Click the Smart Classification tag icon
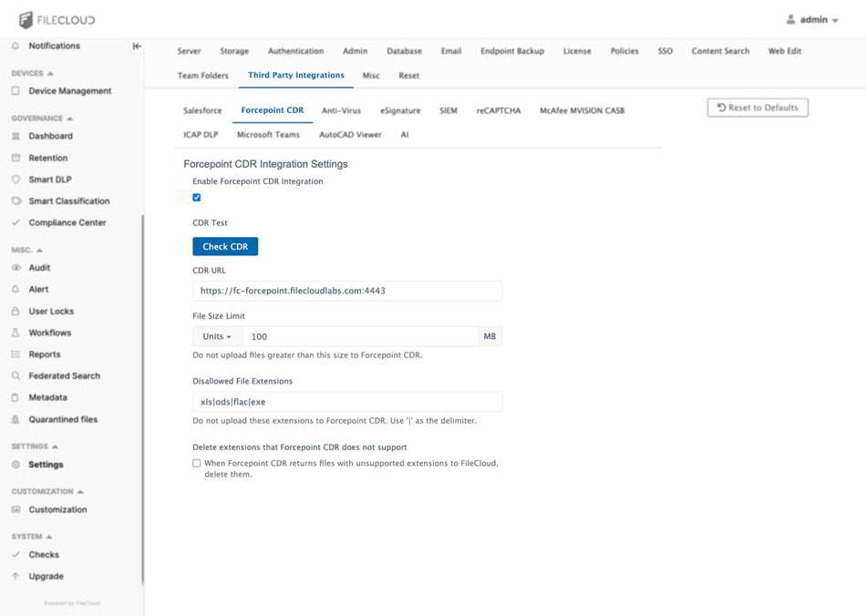Screen dimensions: 866x616 click(x=16, y=200)
